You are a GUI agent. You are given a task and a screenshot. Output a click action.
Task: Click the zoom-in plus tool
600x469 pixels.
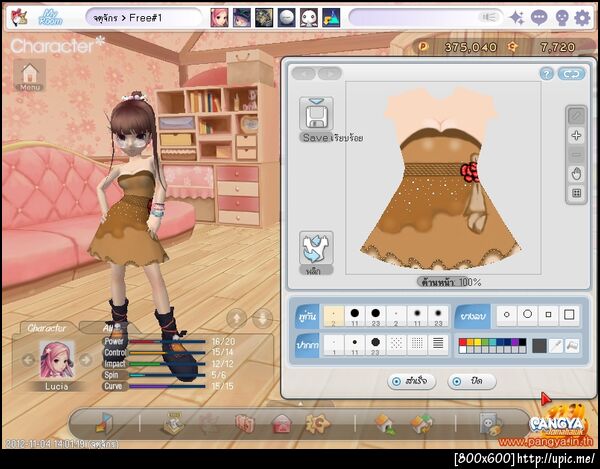point(576,135)
